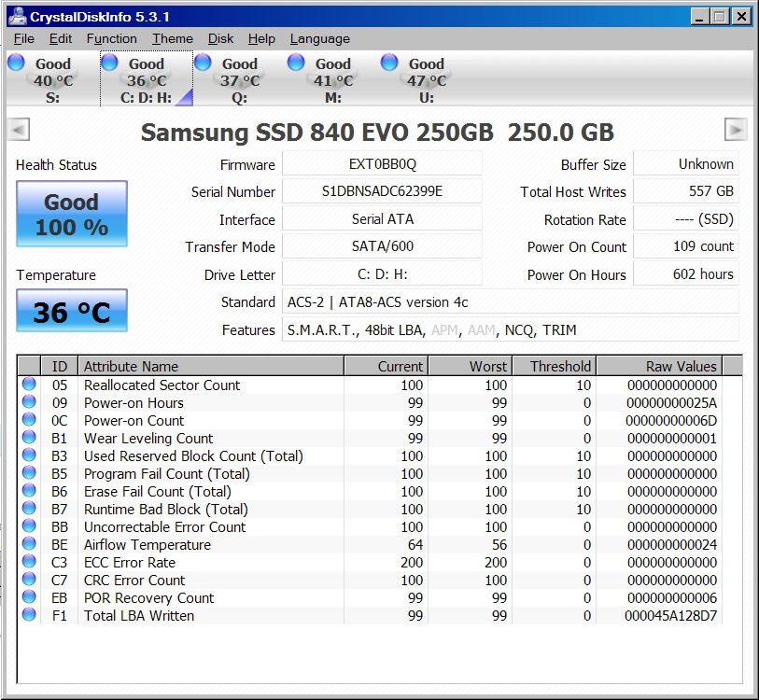
Task: Click the Standard field ACS-2 | ATA8-ACS
Action: [511, 302]
